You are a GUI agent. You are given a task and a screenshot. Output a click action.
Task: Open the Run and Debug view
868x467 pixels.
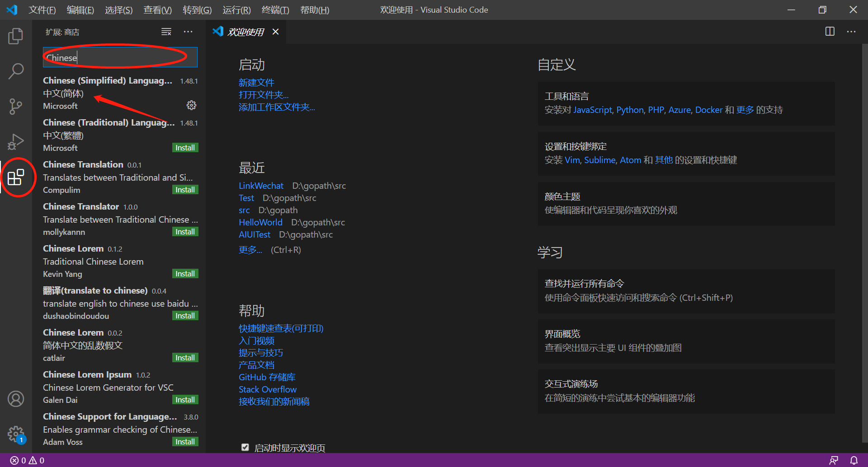pos(16,142)
